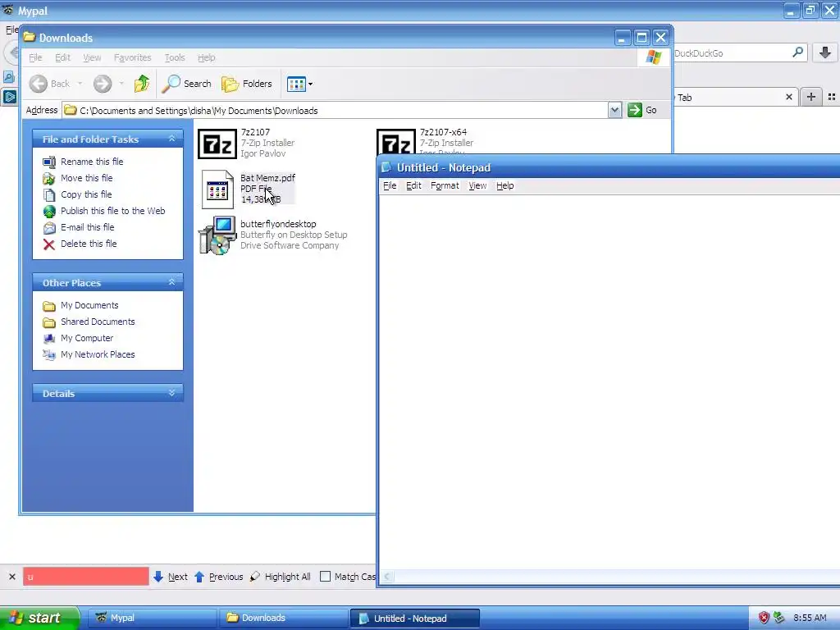Collapse Other Places panel
Image resolution: width=840 pixels, height=630 pixels.
172,282
